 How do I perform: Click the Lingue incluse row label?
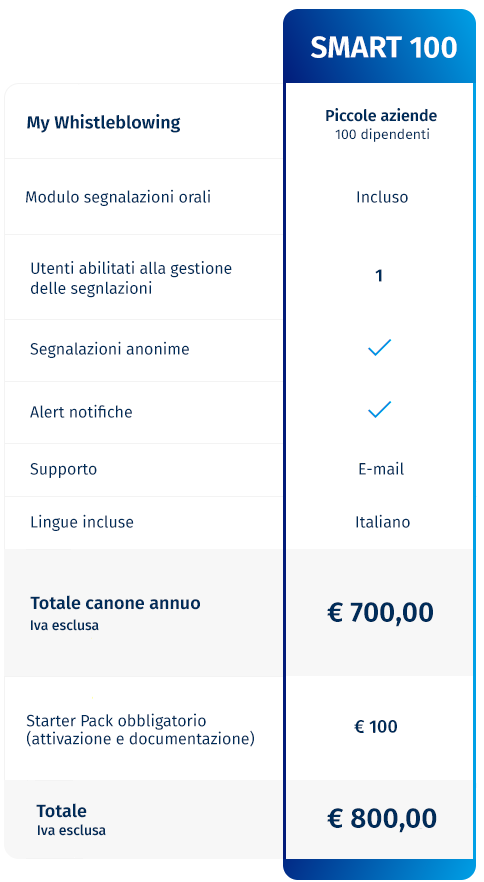click(82, 523)
